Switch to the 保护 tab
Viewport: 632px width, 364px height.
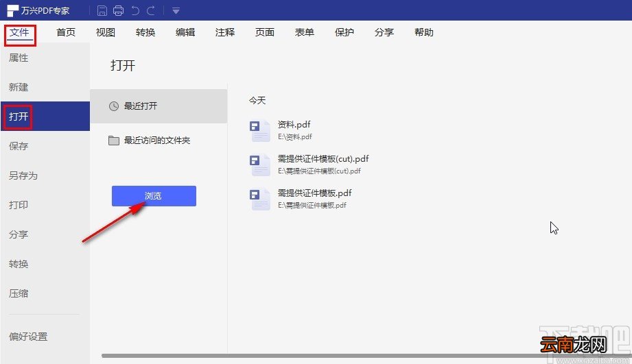pyautogui.click(x=344, y=32)
